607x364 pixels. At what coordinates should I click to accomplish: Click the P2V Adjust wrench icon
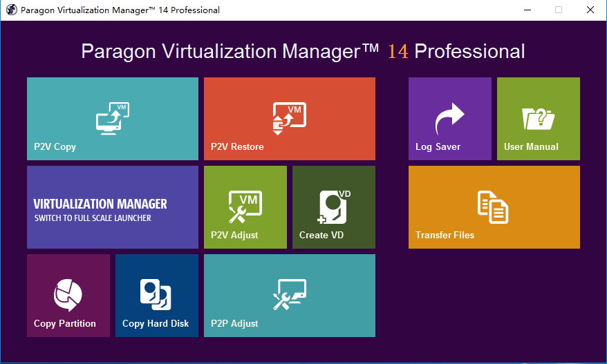click(x=245, y=207)
